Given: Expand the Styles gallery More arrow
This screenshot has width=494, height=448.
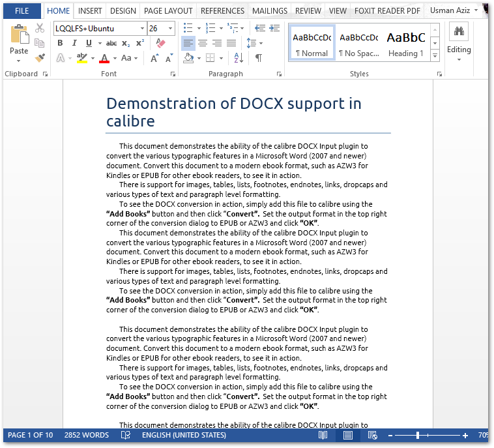Looking at the screenshot, I should point(435,57).
